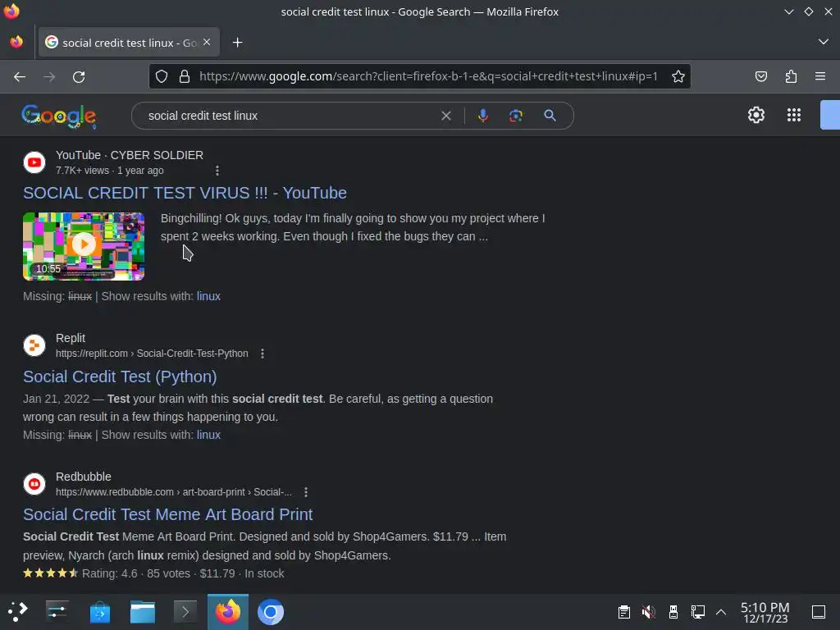840x630 pixels.
Task: Open the Social Credit Test (Python) link
Action: tap(120, 377)
